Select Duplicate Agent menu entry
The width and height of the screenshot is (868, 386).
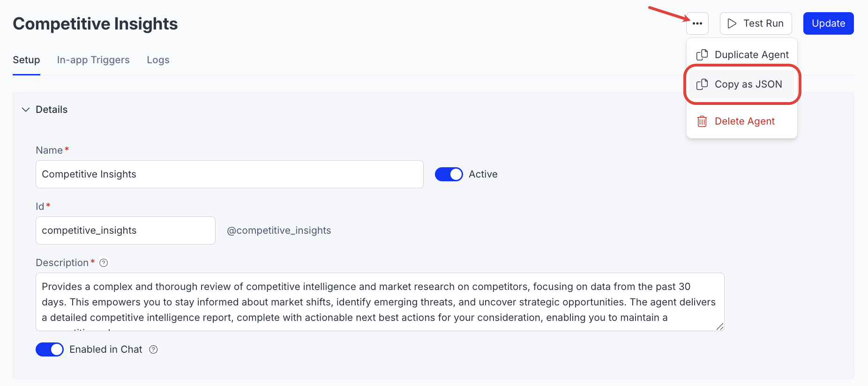[751, 55]
